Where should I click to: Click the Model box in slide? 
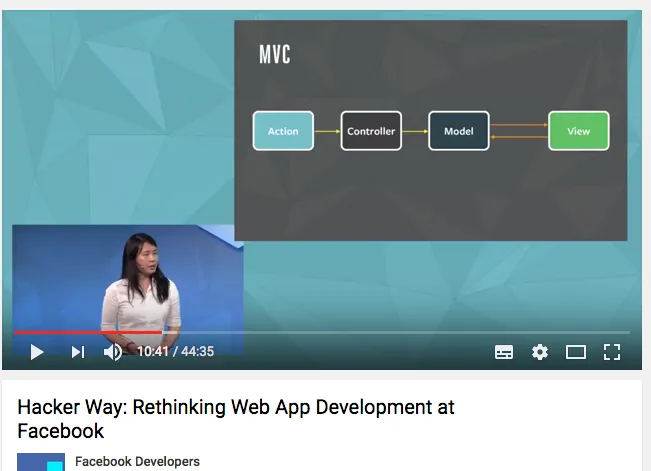pyautogui.click(x=459, y=131)
